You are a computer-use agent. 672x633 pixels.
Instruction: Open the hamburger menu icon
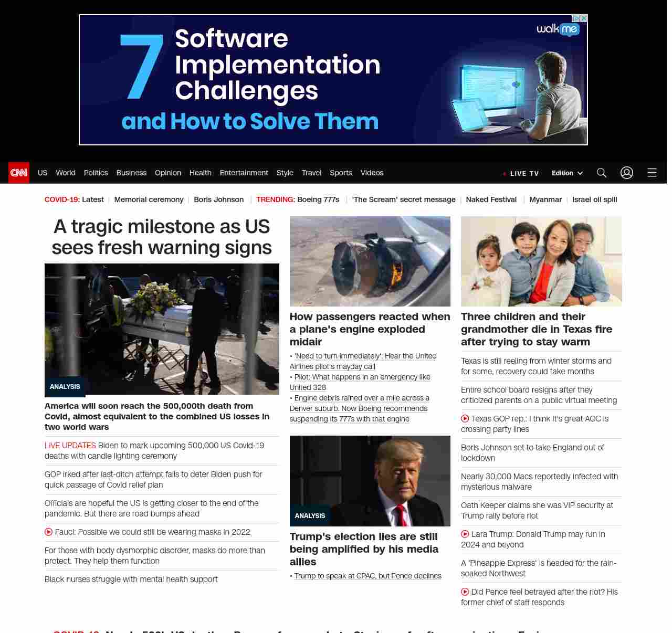(x=652, y=173)
